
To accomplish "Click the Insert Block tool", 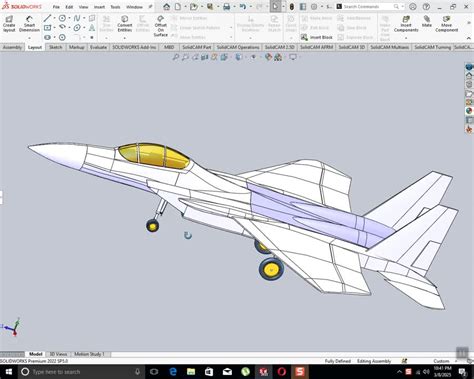I will coord(317,37).
